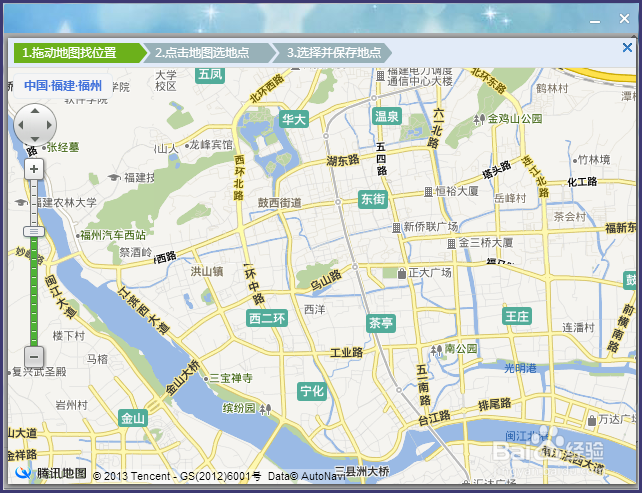This screenshot has height=493, width=642.
Task: Click the zoom in plus button
Action: [34, 169]
